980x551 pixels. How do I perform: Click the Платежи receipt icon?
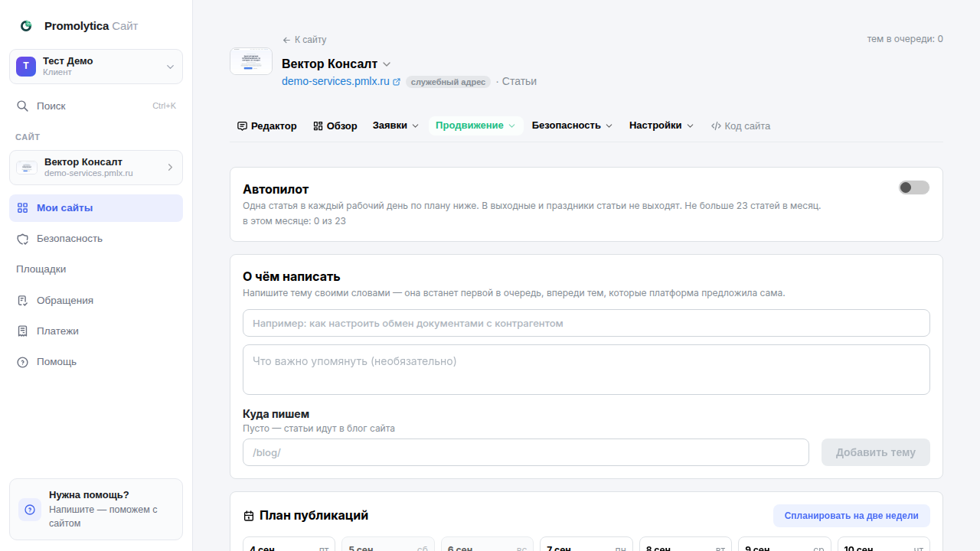point(23,331)
